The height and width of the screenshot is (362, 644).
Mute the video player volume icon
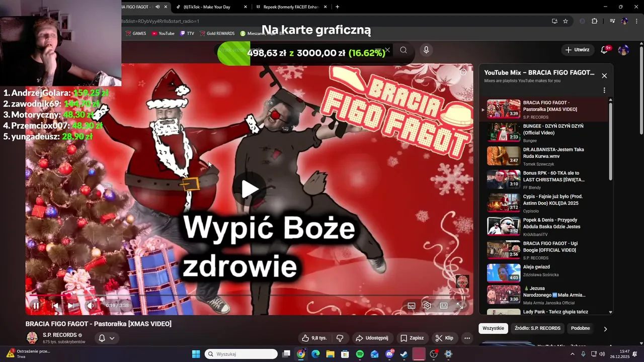[91, 305]
